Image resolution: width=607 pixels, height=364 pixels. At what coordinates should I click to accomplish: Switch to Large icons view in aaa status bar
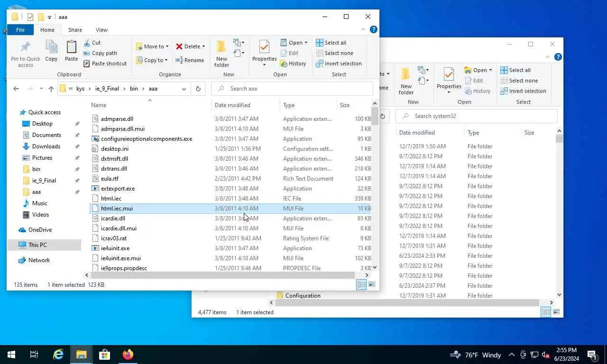[372, 284]
